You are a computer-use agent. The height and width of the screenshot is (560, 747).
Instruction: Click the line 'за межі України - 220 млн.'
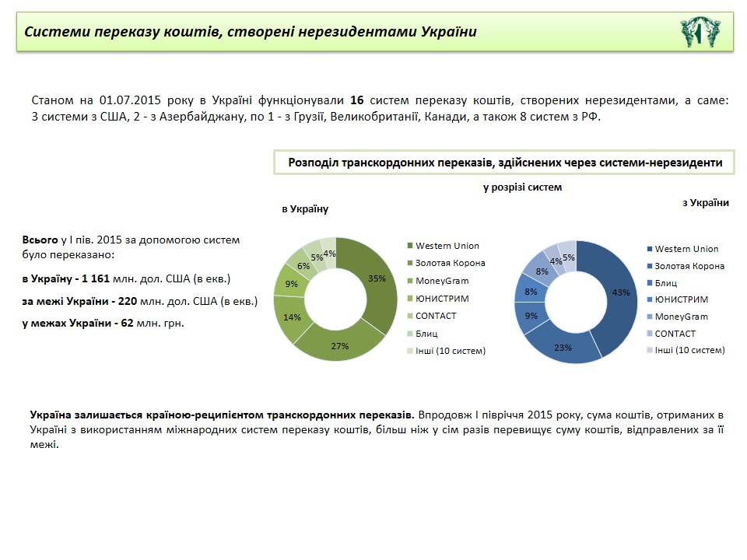[x=139, y=301]
